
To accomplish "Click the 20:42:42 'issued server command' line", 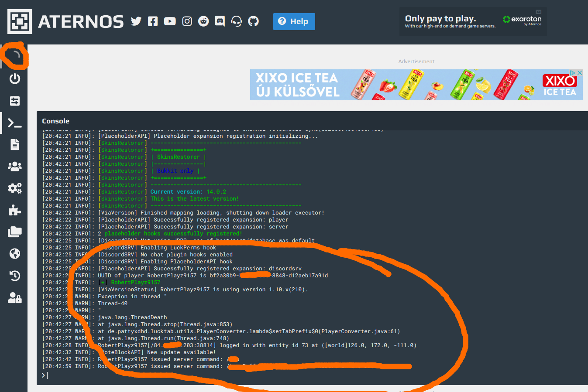I will 141,359.
